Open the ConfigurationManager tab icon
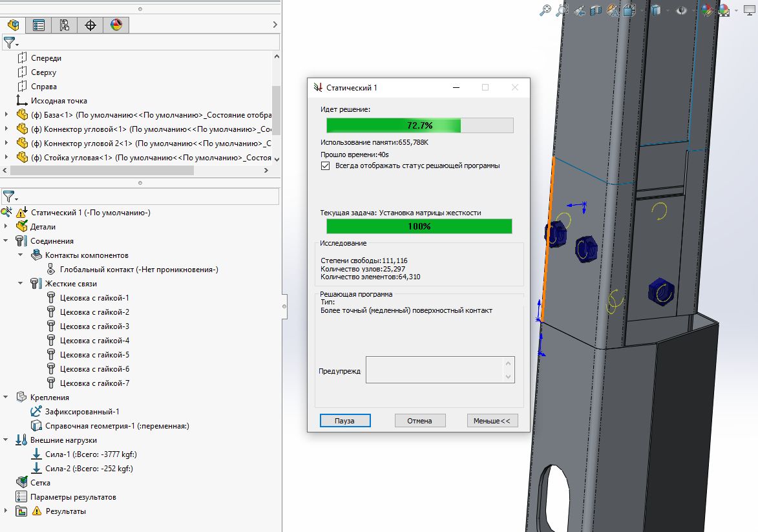758x532 pixels. 64,25
